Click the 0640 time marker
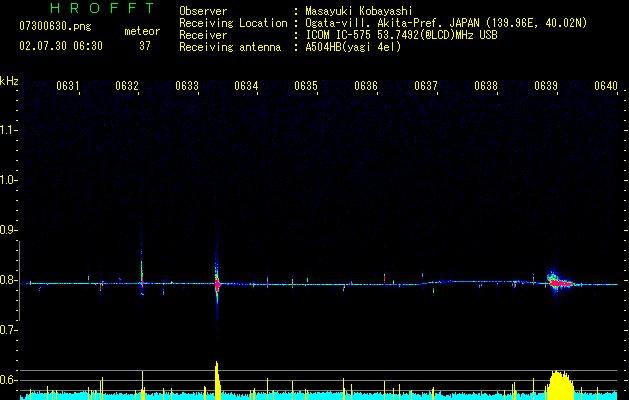This screenshot has height=400, width=629. (606, 86)
